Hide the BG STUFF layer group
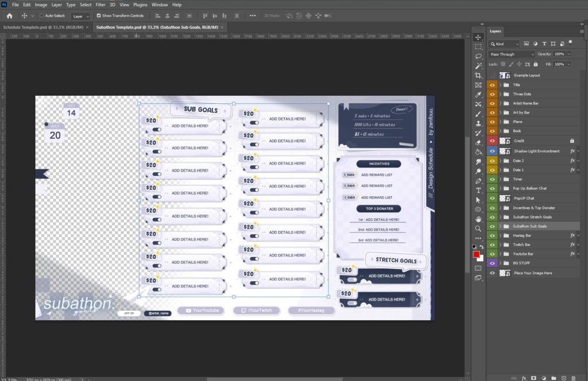The image size is (588, 381). pos(492,263)
